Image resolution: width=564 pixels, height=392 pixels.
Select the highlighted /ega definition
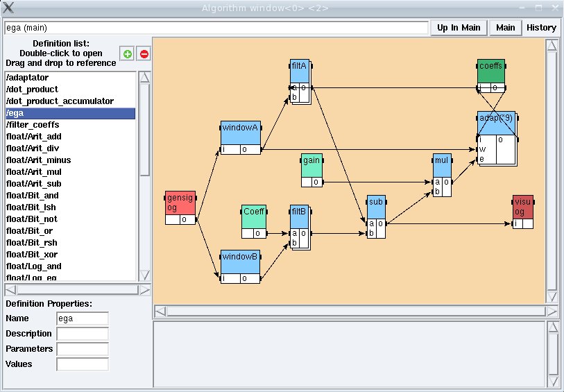click(71, 113)
